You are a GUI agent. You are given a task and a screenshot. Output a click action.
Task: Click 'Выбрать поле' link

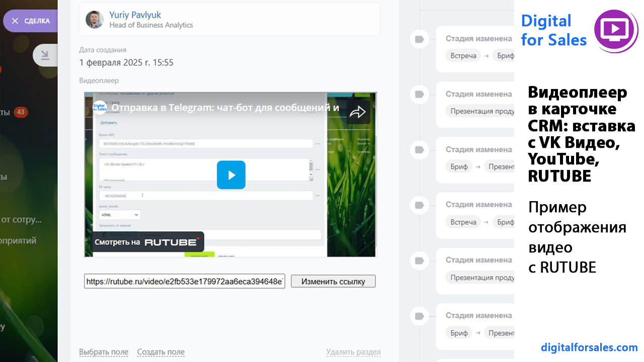[104, 352]
